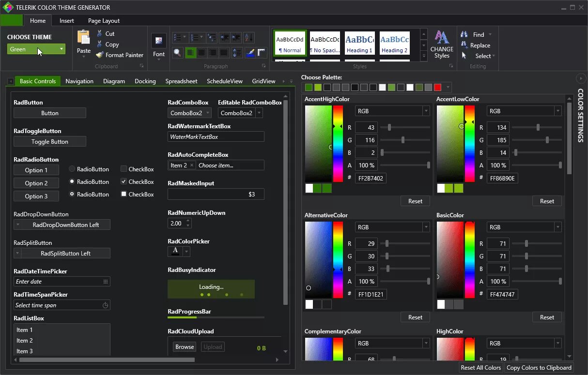Open AccentLowColor RGB mode dropdown

[x=557, y=111]
